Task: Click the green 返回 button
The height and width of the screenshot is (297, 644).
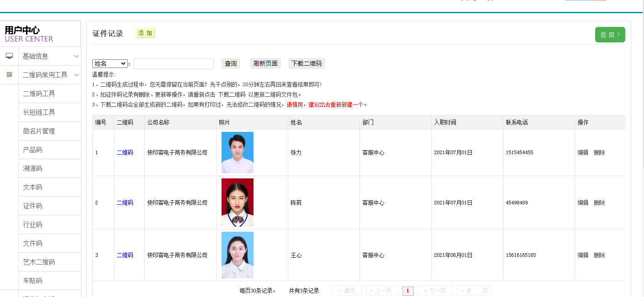Action: [x=610, y=35]
